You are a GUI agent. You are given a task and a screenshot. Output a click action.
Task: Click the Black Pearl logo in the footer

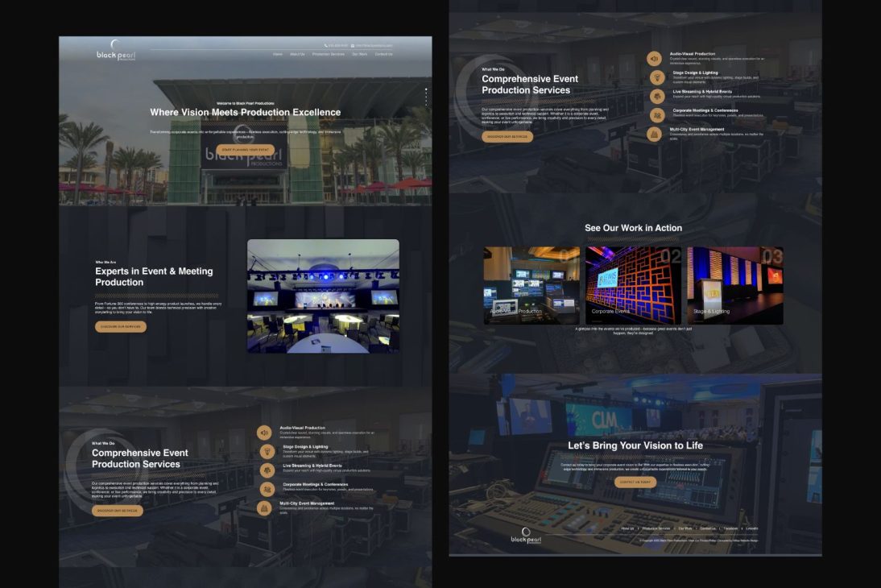527,536
